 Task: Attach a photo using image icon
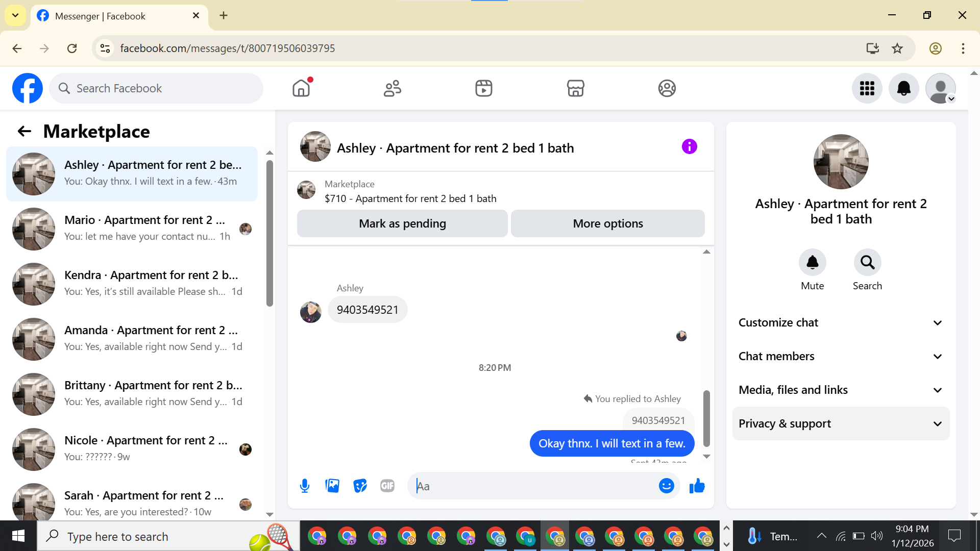[332, 486]
